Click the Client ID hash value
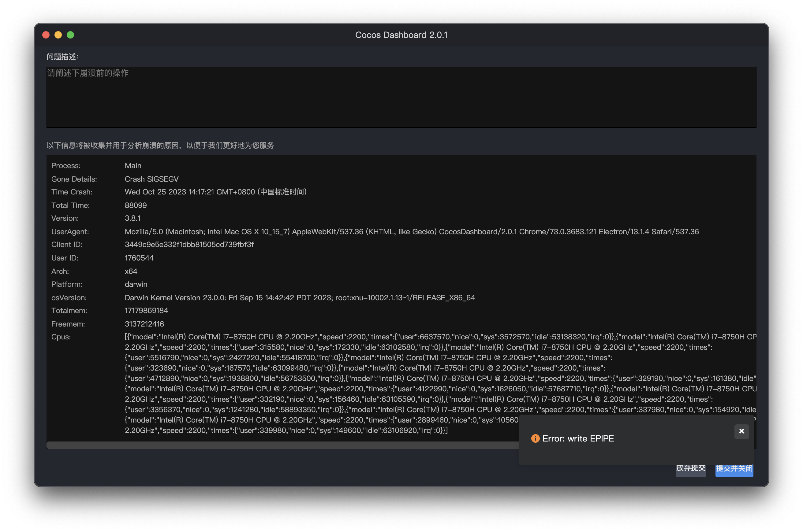Image resolution: width=803 pixels, height=532 pixels. click(x=189, y=244)
